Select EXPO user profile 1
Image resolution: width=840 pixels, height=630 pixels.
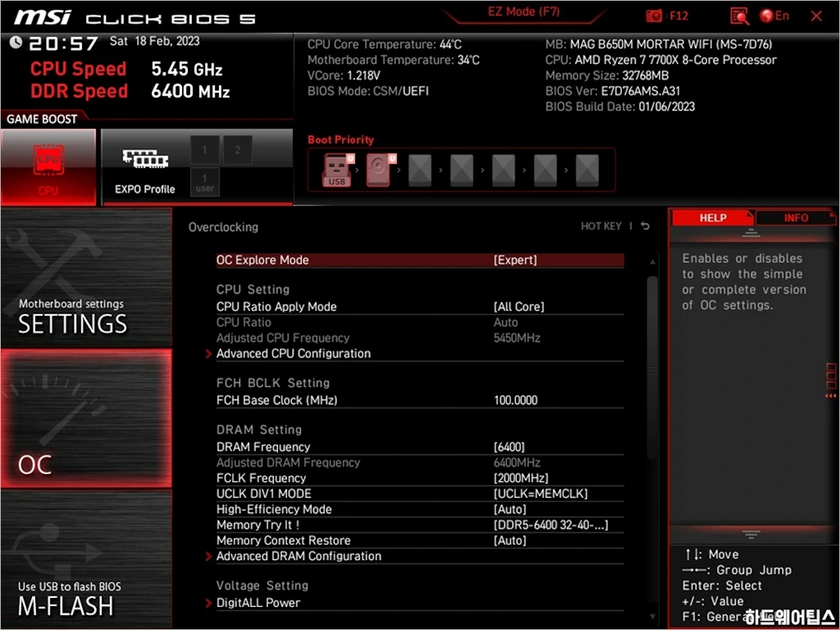click(x=204, y=182)
